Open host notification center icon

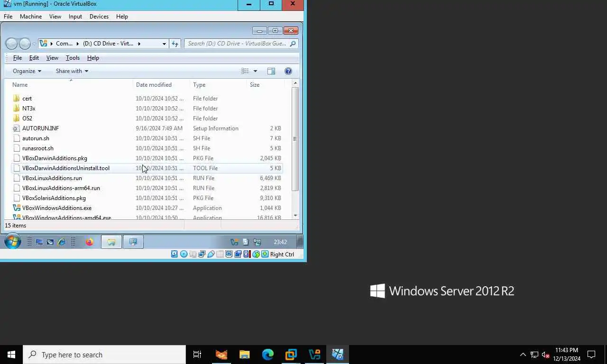pos(591,355)
